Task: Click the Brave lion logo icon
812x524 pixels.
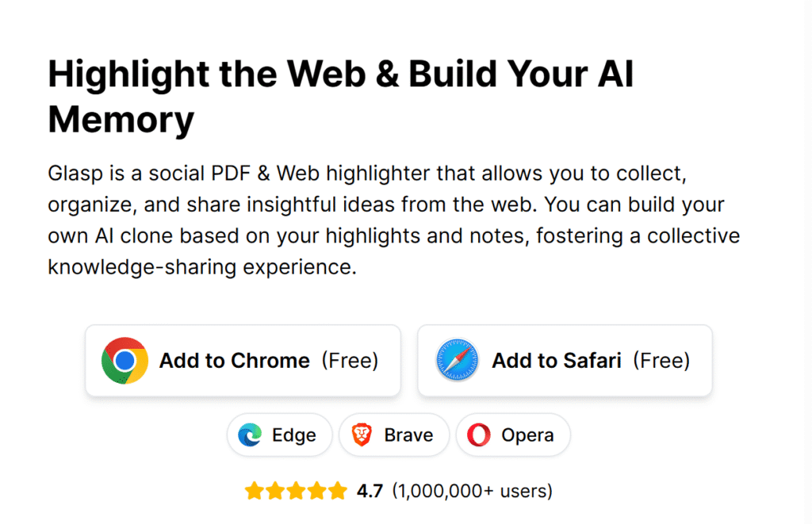Action: click(362, 435)
